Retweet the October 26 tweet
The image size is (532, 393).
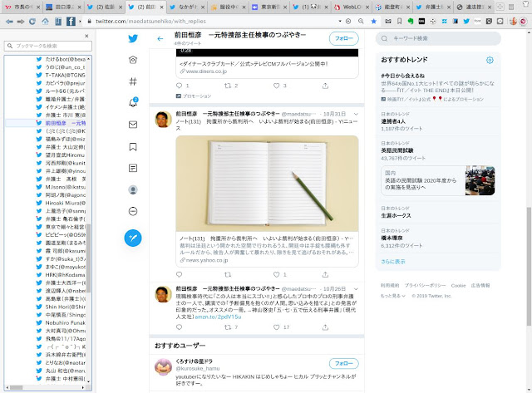pos(228,327)
